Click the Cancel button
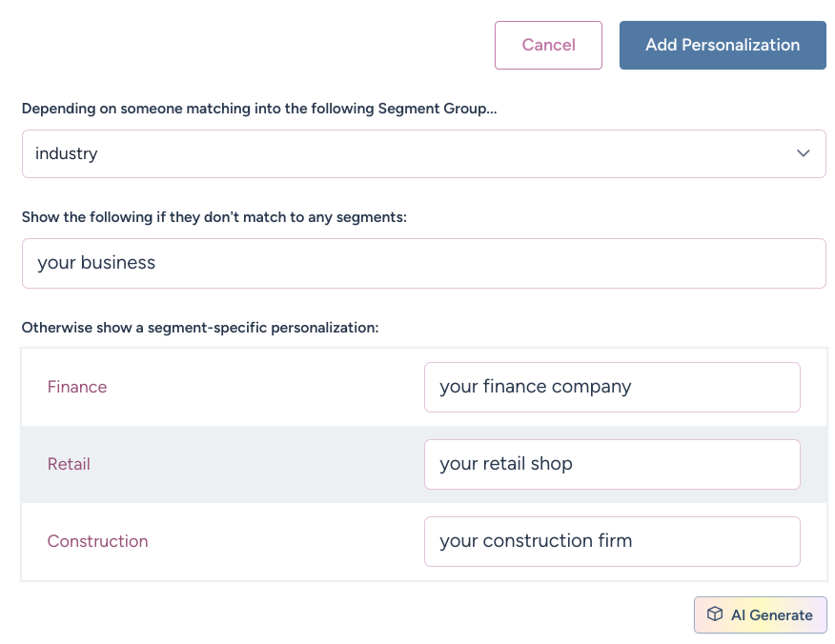Viewport: 835px width, 644px height. tap(548, 45)
